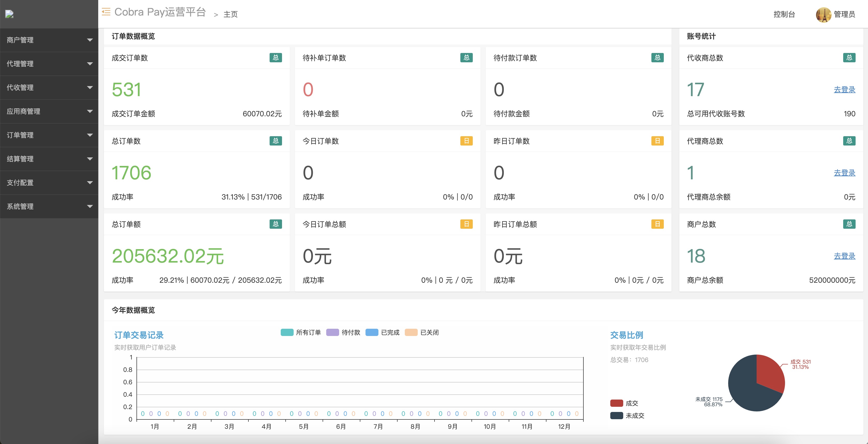Click the 总 badge on 代收商总数 card
The image size is (868, 444).
pyautogui.click(x=849, y=58)
